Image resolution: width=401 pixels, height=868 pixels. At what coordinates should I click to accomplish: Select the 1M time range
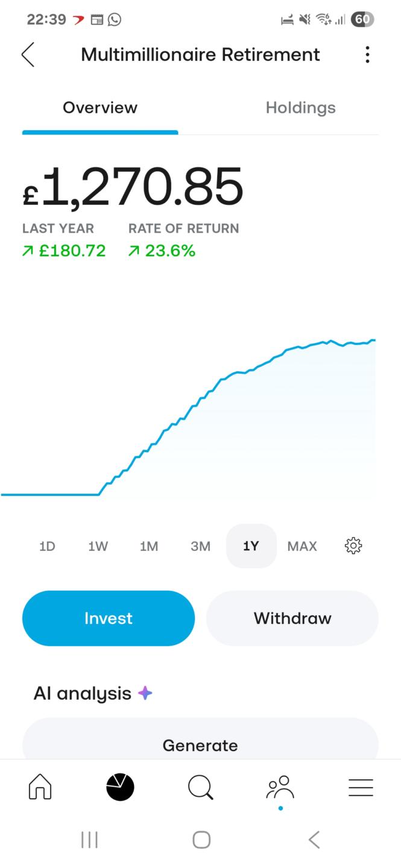pyautogui.click(x=149, y=546)
